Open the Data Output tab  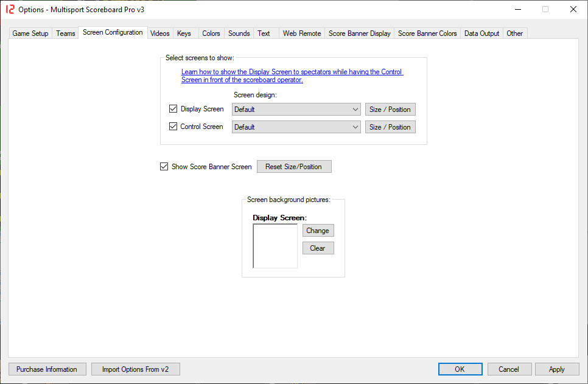click(x=481, y=33)
